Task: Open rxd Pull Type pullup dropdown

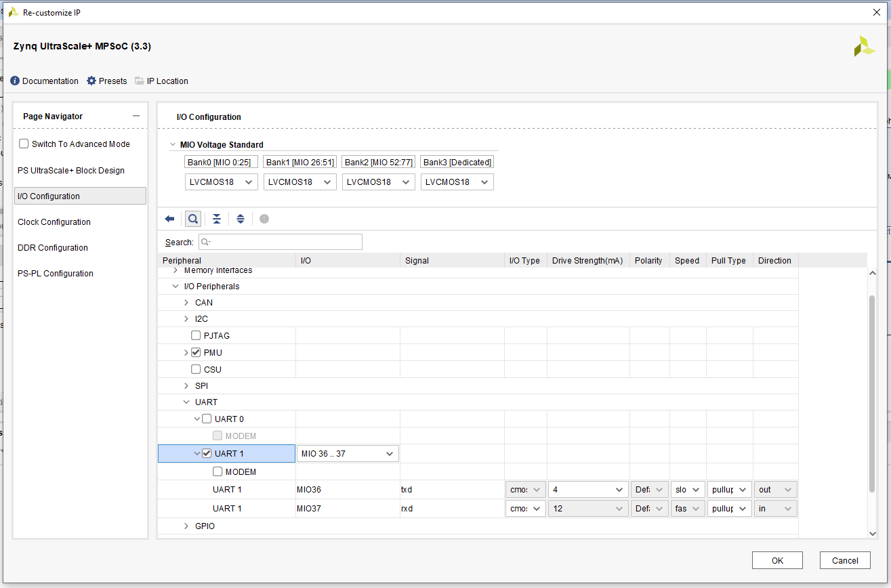Action: point(729,508)
